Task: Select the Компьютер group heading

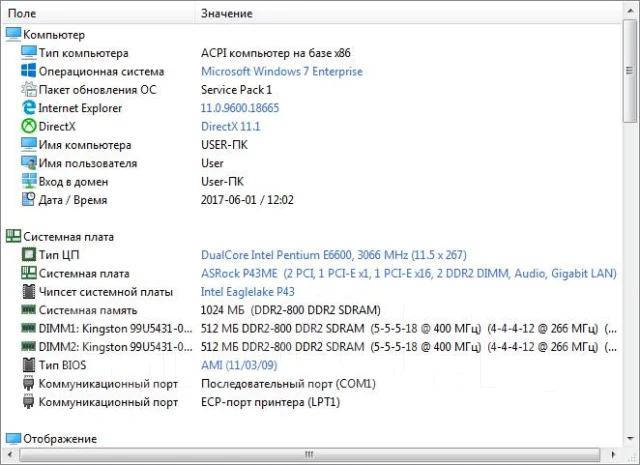Action: tap(54, 35)
